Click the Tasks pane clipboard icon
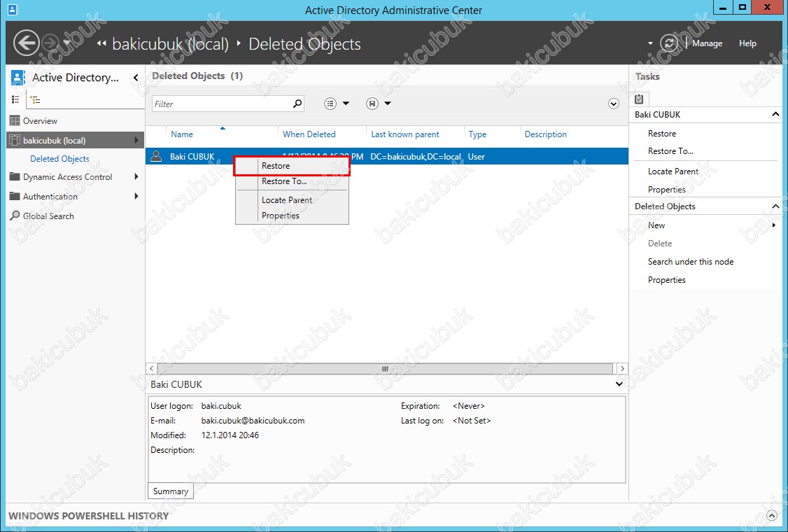The width and height of the screenshot is (788, 532). coord(639,99)
